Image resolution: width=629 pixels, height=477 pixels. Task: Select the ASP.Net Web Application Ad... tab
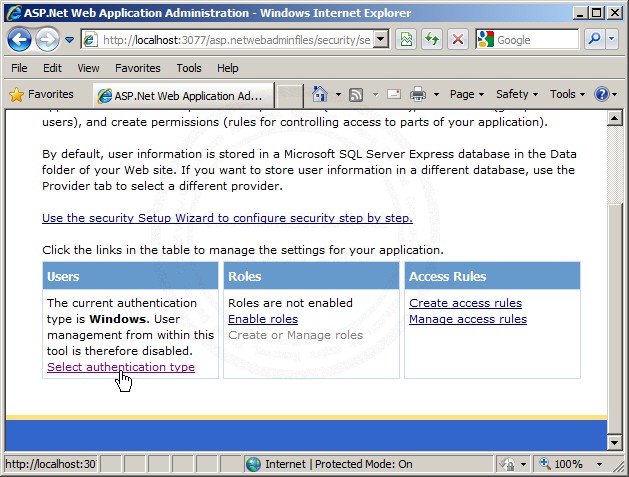click(184, 96)
